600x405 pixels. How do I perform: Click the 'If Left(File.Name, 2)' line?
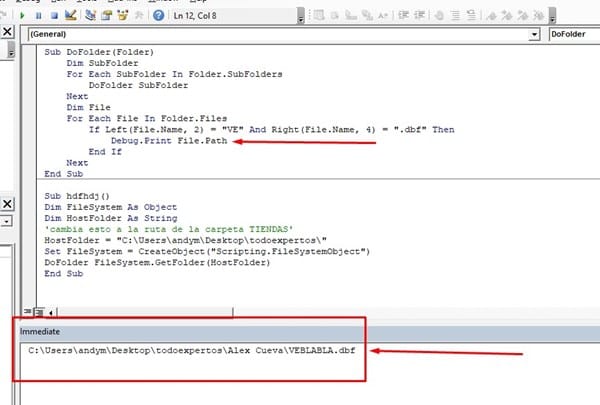pyautogui.click(x=271, y=130)
